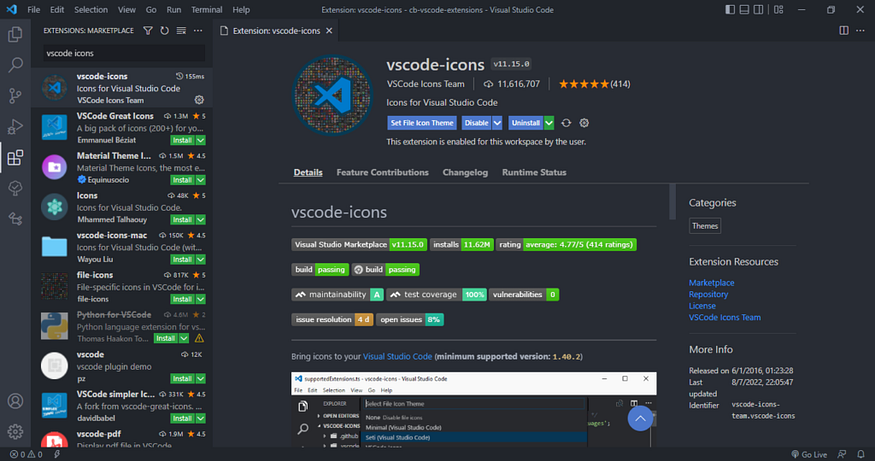Click the extensions search input field
Viewport: 875px width, 461px height.
coord(124,53)
